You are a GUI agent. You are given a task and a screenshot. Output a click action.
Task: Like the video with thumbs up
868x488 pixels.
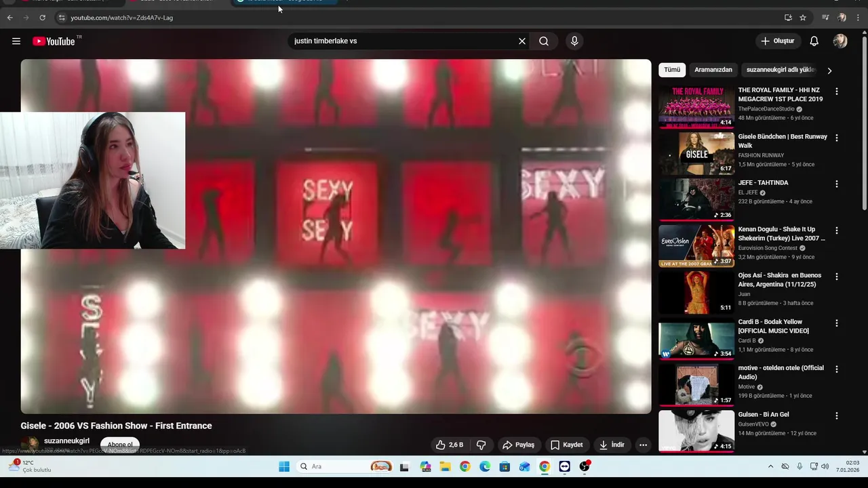tap(450, 445)
